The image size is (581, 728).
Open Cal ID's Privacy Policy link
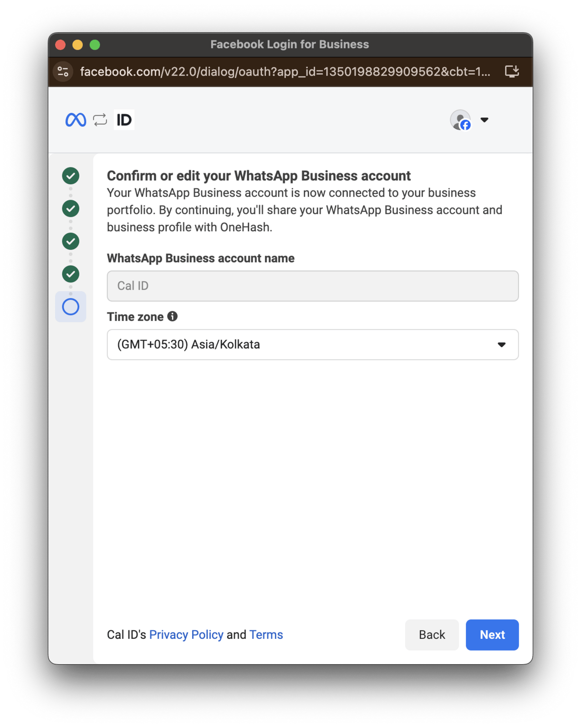(x=186, y=635)
